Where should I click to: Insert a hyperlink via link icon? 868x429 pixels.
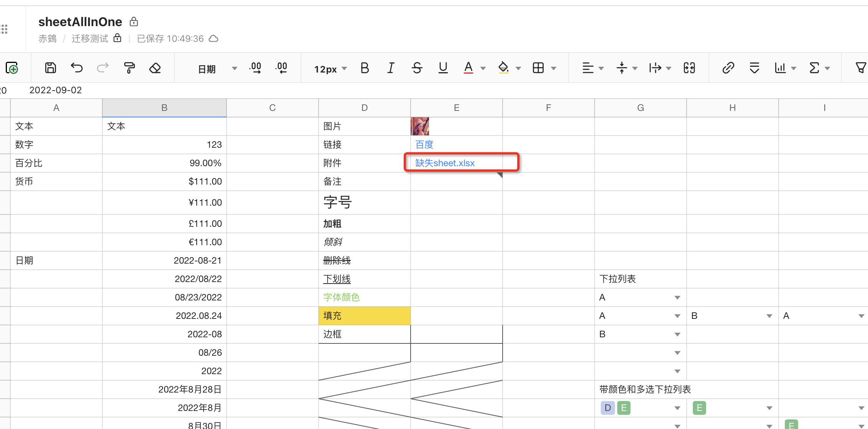point(728,68)
